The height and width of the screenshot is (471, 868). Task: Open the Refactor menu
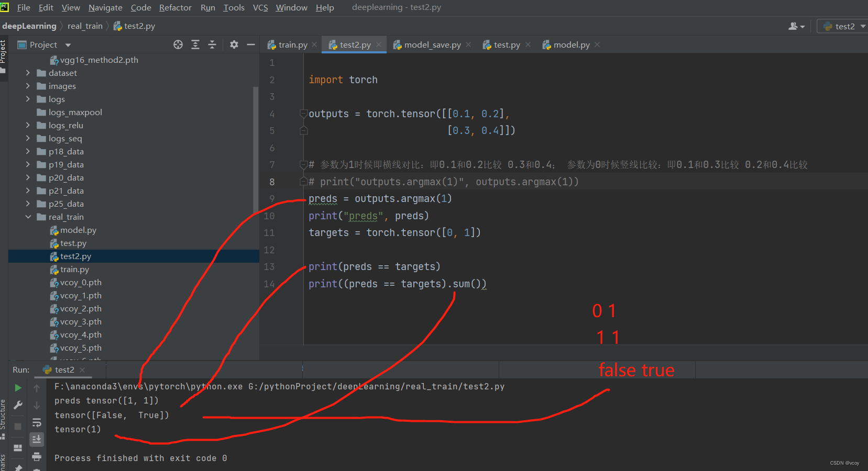coord(175,7)
